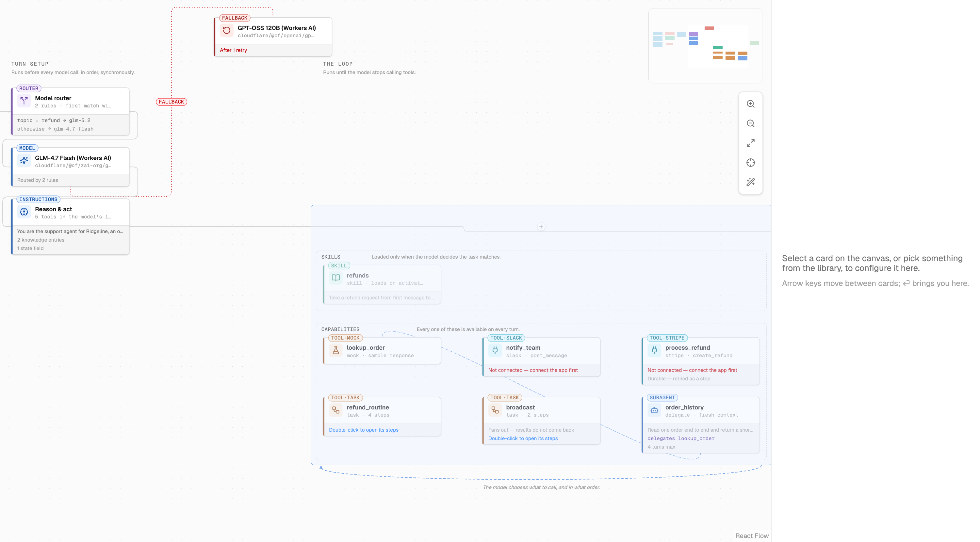
Task: Click the '2 knowledge entries' line
Action: (41, 240)
